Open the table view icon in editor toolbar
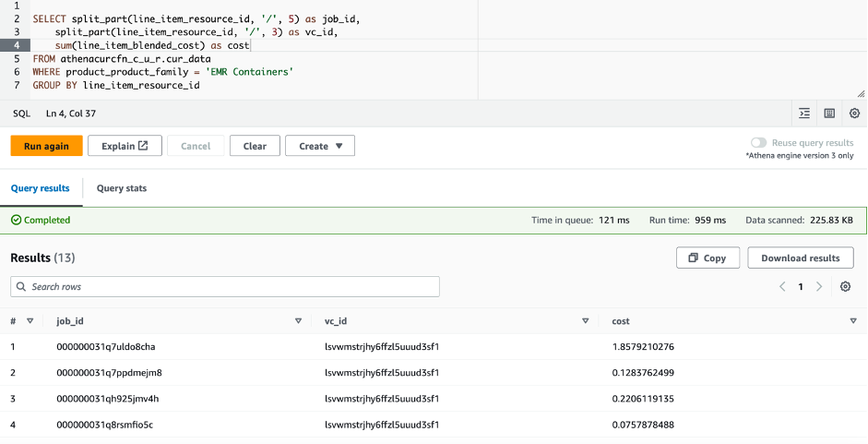The image size is (868, 444). (x=829, y=114)
